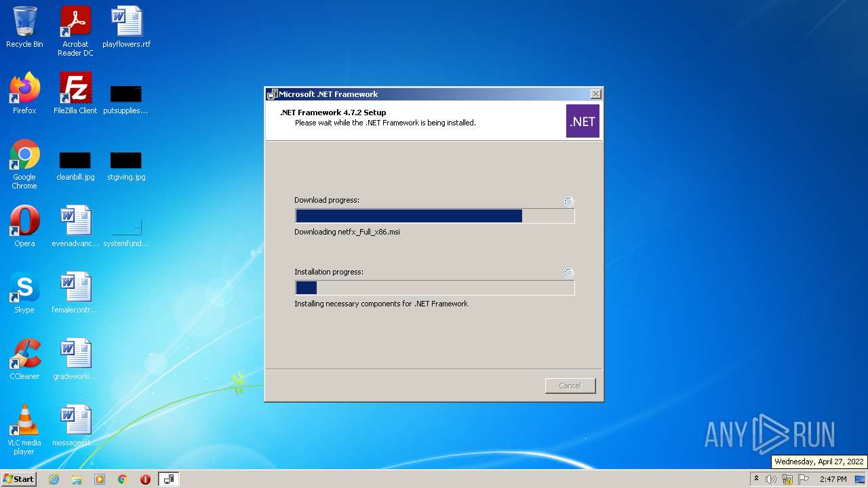Screen dimensions: 868x488
Task: Select systemfund file icon
Action: pyautogui.click(x=126, y=232)
